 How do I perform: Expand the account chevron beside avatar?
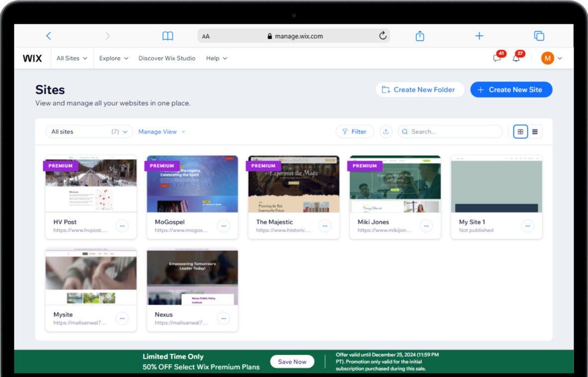point(560,59)
